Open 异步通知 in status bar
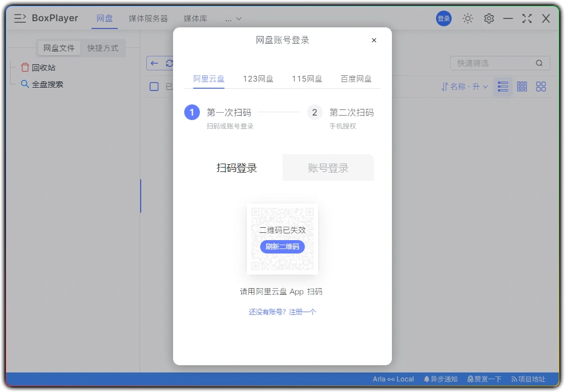Image resolution: width=565 pixels, height=392 pixels. [x=440, y=379]
